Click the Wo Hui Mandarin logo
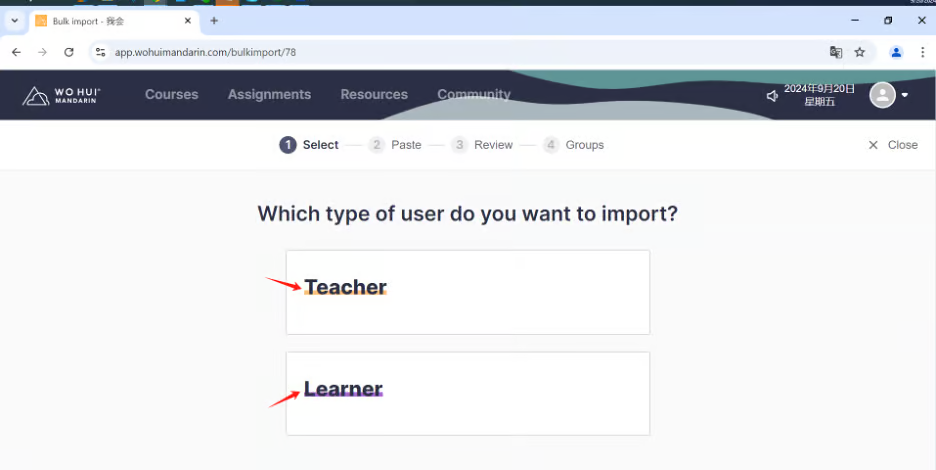Screen dimensions: 936x470 pyautogui.click(x=62, y=95)
